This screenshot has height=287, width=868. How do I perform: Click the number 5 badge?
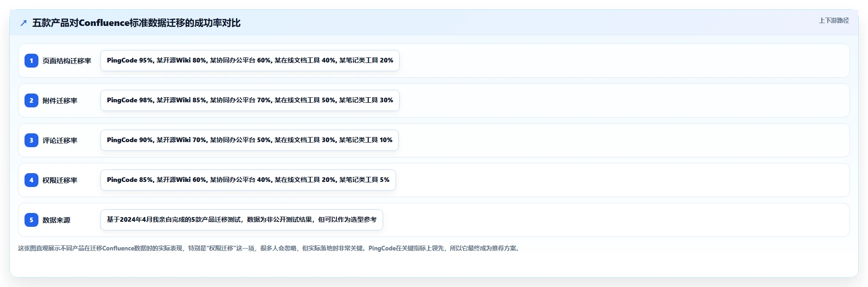point(31,220)
